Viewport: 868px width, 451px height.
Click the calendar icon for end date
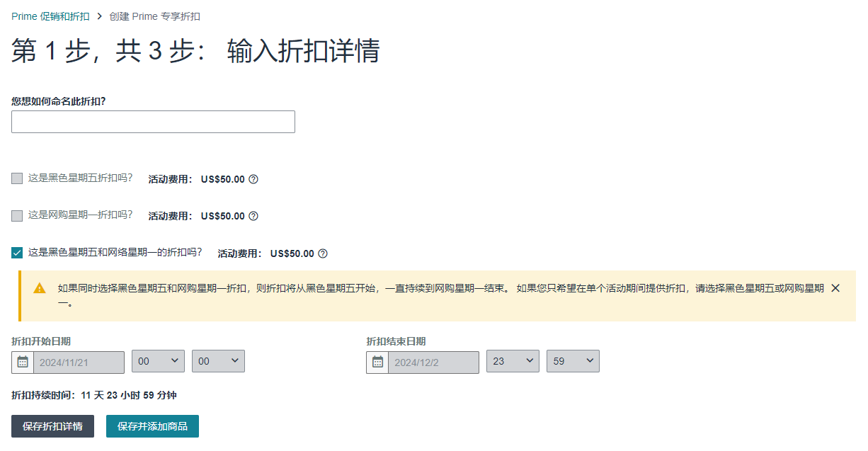point(377,362)
